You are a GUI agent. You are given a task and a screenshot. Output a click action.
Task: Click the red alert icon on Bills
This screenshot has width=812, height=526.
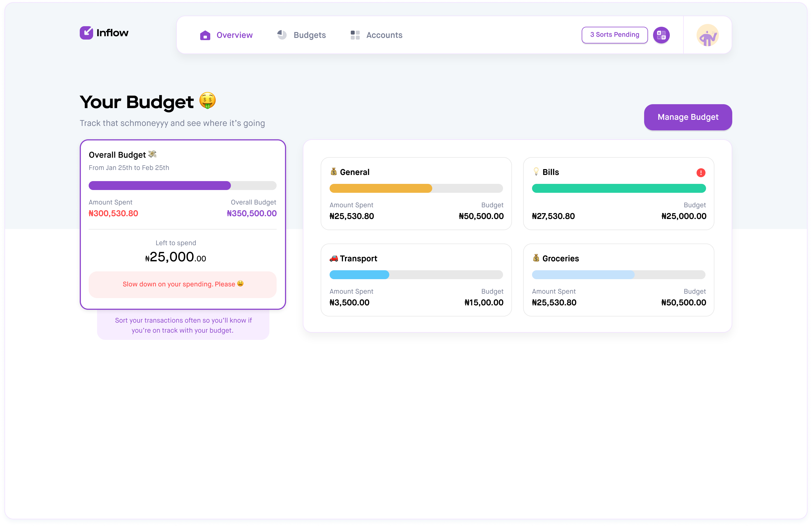[701, 173]
